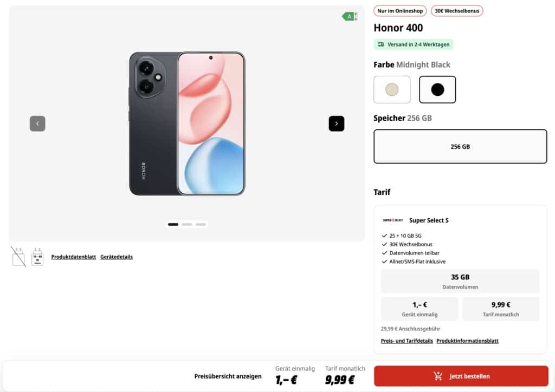Expand Preisübersicht anzeigen

228,376
